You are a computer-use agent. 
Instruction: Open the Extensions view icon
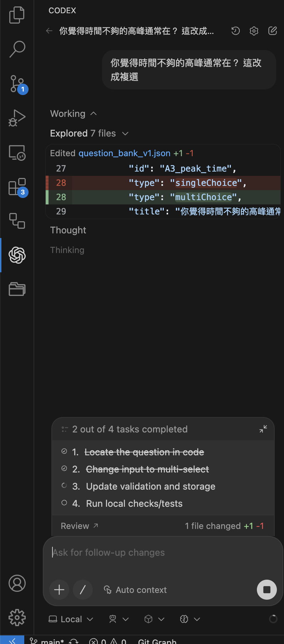17,187
